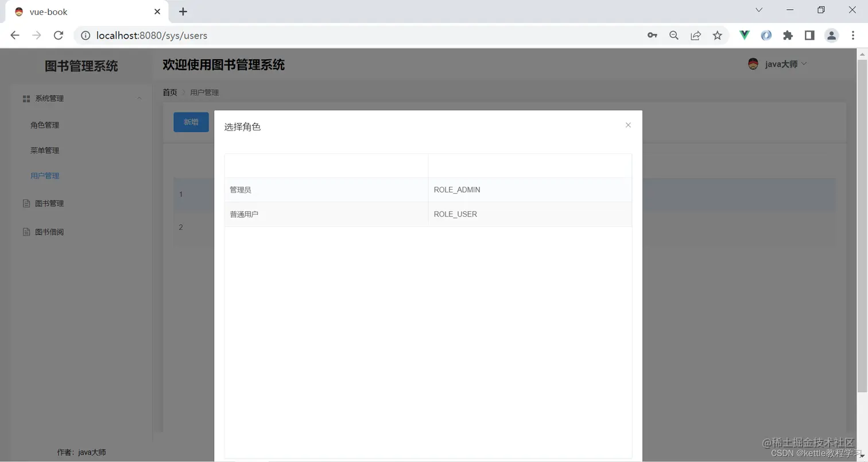Click the bookmark star icon
This screenshot has height=462, width=868.
click(717, 35)
